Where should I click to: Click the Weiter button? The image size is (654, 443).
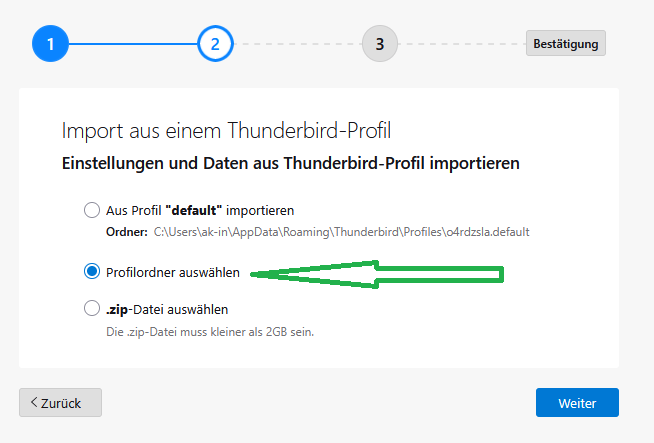pyautogui.click(x=577, y=403)
